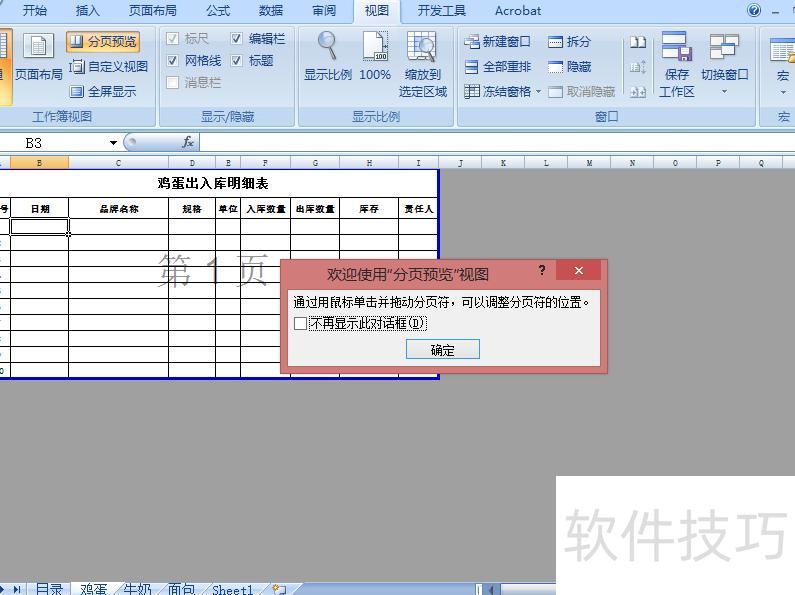The height and width of the screenshot is (595, 795).
Task: Save Workspace (保存工作区)
Action: pos(677,64)
